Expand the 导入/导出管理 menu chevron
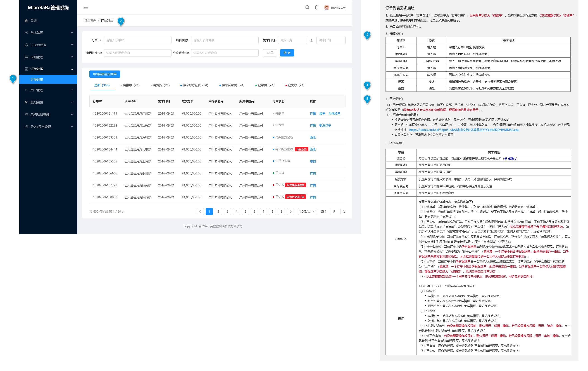This screenshot has width=588, height=371. [72, 127]
